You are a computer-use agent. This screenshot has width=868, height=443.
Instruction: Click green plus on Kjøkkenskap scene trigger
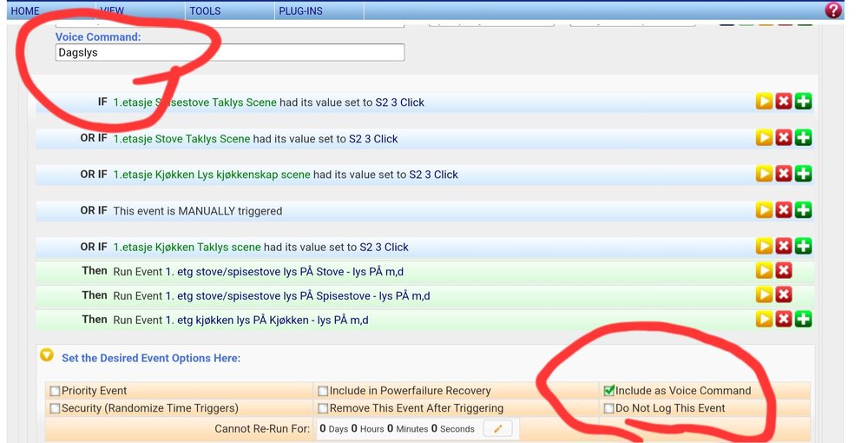(x=804, y=174)
